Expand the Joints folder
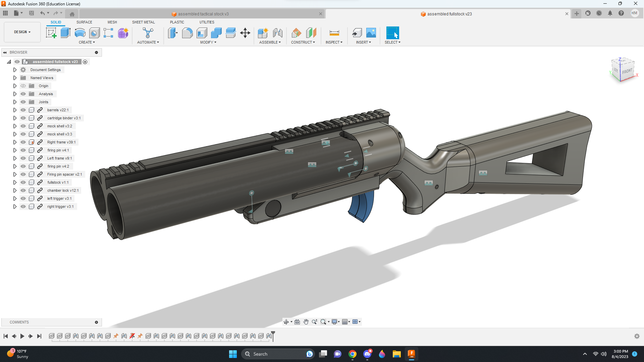The height and width of the screenshot is (362, 644). click(15, 102)
